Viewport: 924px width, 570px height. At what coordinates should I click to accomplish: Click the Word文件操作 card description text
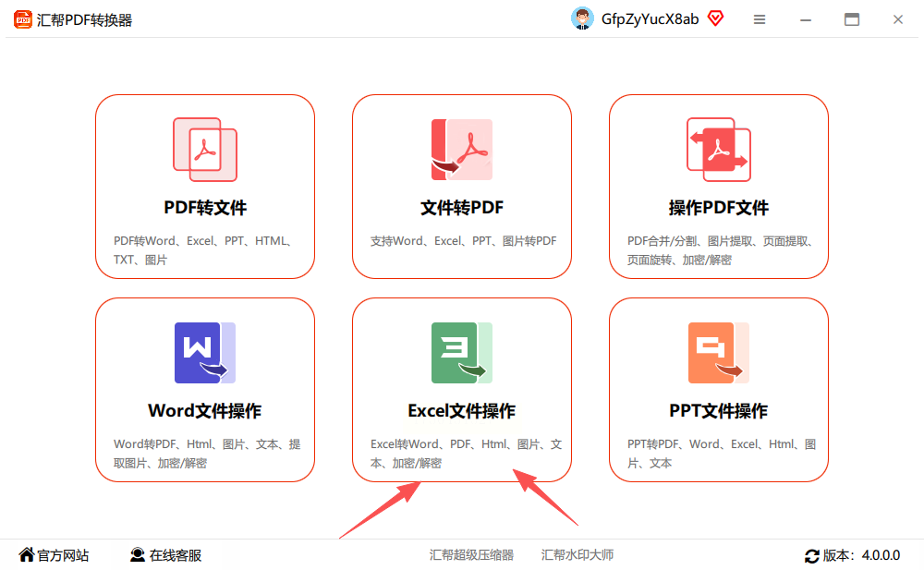pos(207,454)
